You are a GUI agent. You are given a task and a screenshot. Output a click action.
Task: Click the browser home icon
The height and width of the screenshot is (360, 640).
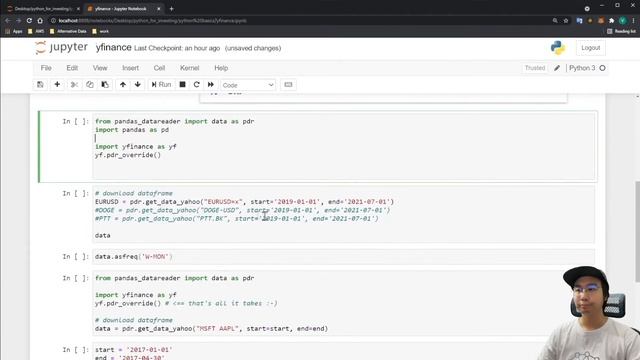tap(40, 20)
